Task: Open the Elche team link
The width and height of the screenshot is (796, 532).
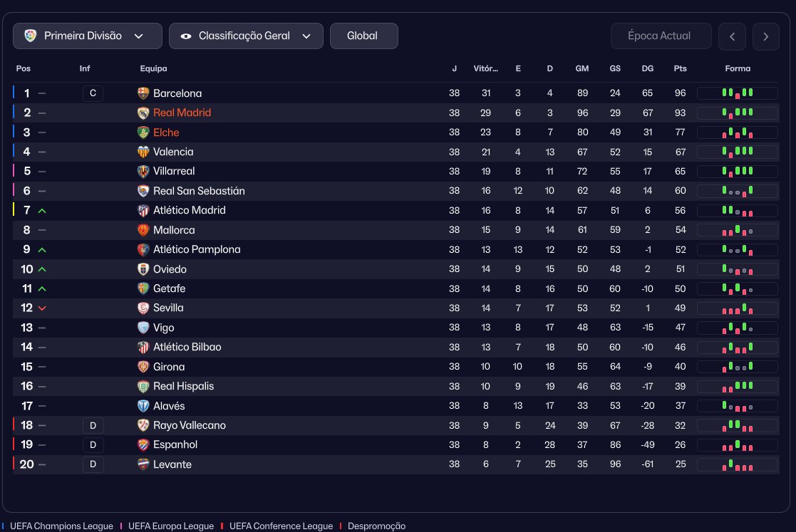Action: coord(166,132)
